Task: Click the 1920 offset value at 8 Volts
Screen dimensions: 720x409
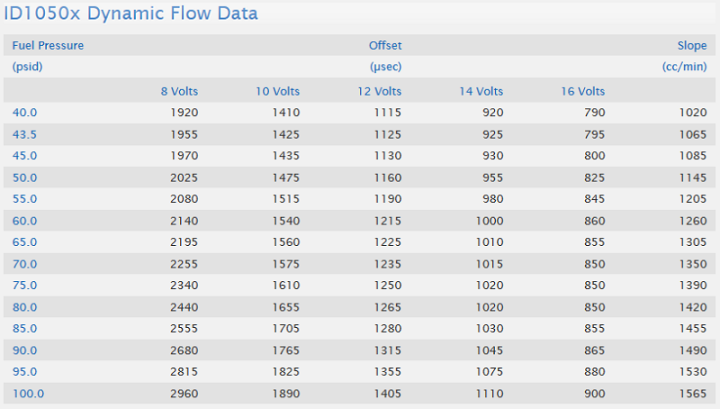Action: (x=184, y=112)
